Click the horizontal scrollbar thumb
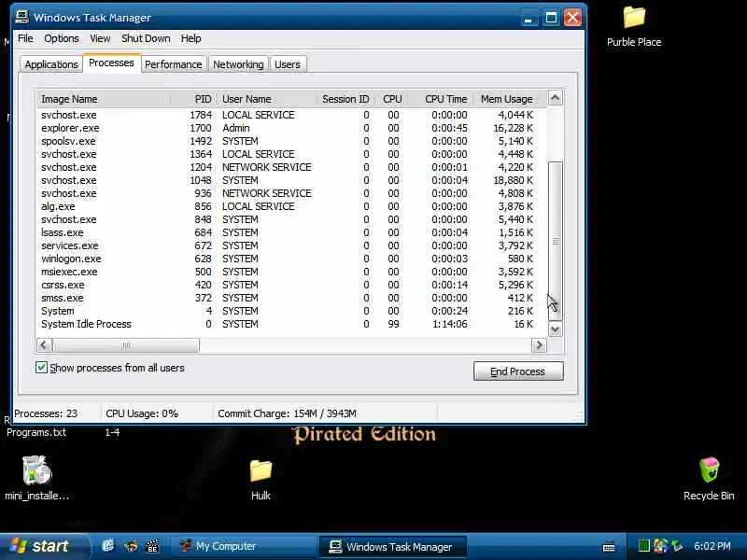 tap(126, 344)
